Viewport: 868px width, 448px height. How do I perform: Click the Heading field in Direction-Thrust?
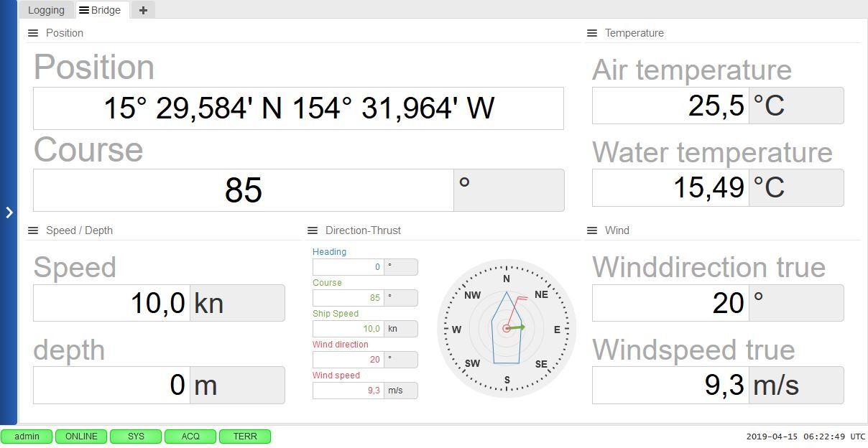(348, 267)
